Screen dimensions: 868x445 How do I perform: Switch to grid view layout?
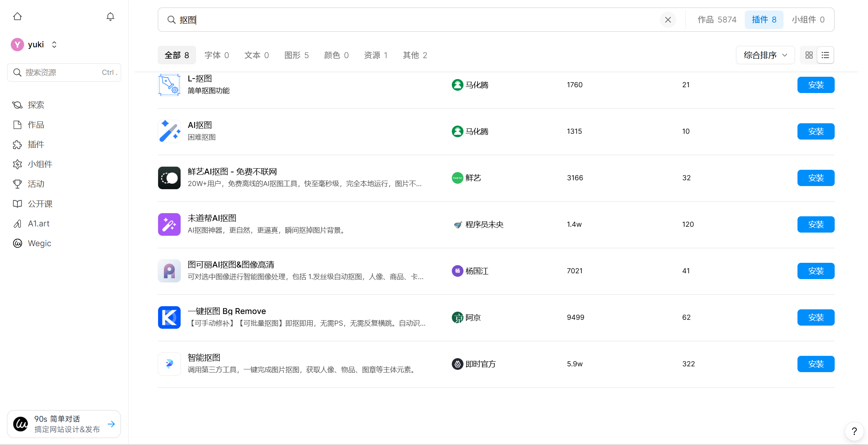pos(809,55)
